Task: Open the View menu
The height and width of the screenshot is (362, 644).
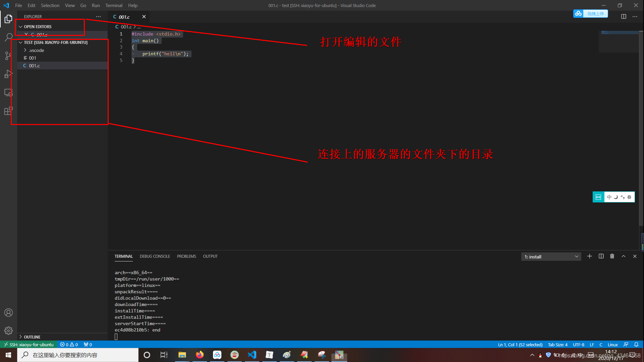Action: point(70,5)
